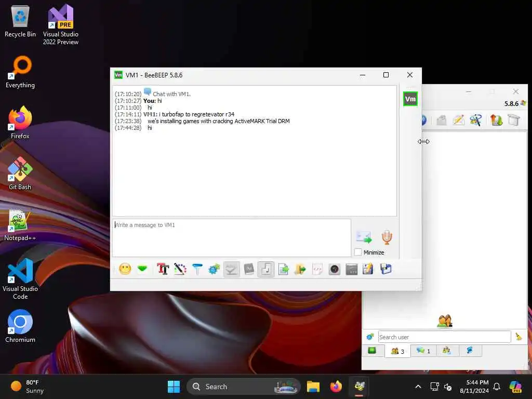Open the emoticon smiley picker
The width and height of the screenshot is (532, 399).
pos(125,269)
